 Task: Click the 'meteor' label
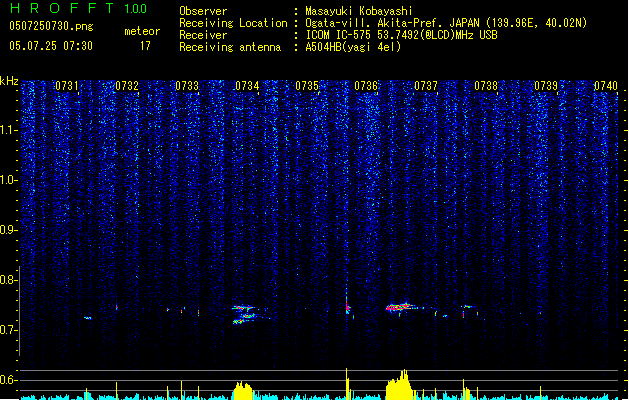142,31
